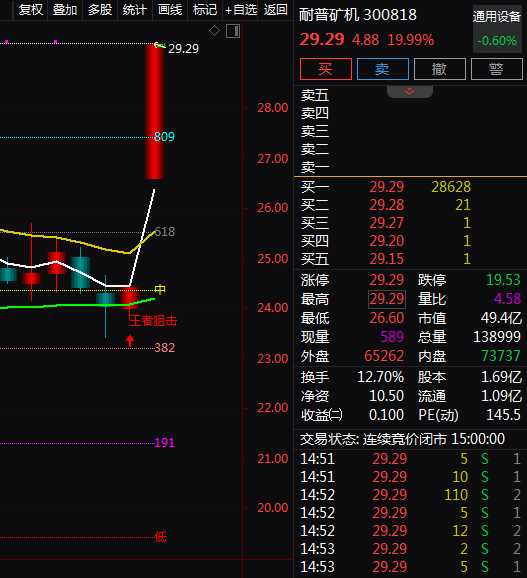Click 内盘 value 73737
The image size is (527, 578).
point(501,356)
